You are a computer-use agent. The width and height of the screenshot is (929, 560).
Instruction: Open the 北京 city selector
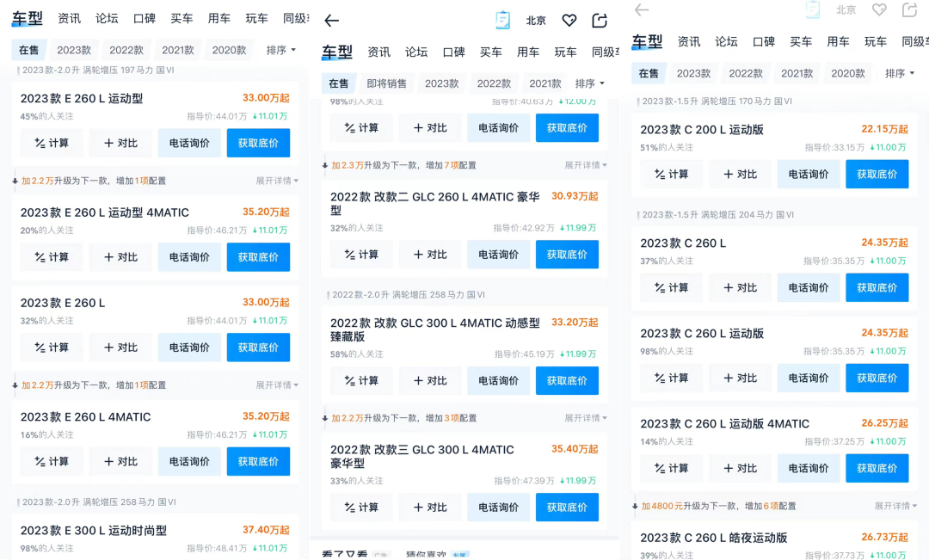(x=536, y=21)
